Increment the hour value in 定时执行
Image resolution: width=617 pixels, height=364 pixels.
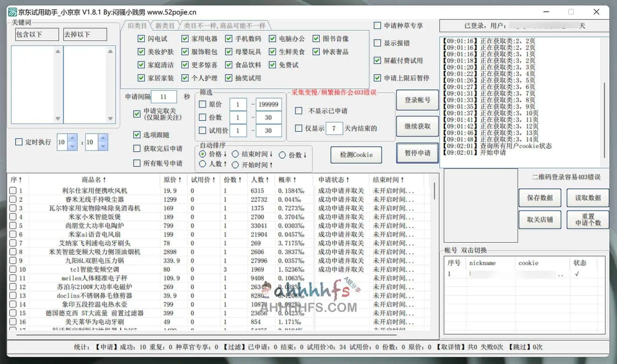click(x=72, y=138)
